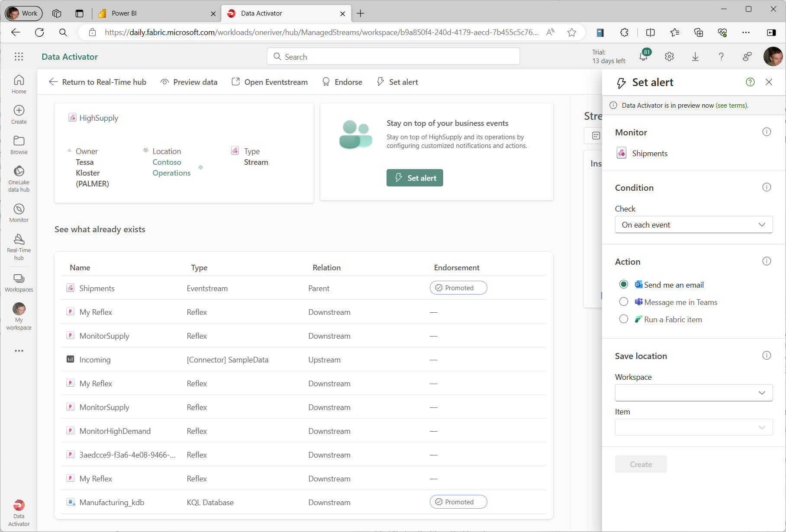
Task: Open help question mark in header
Action: (x=721, y=57)
